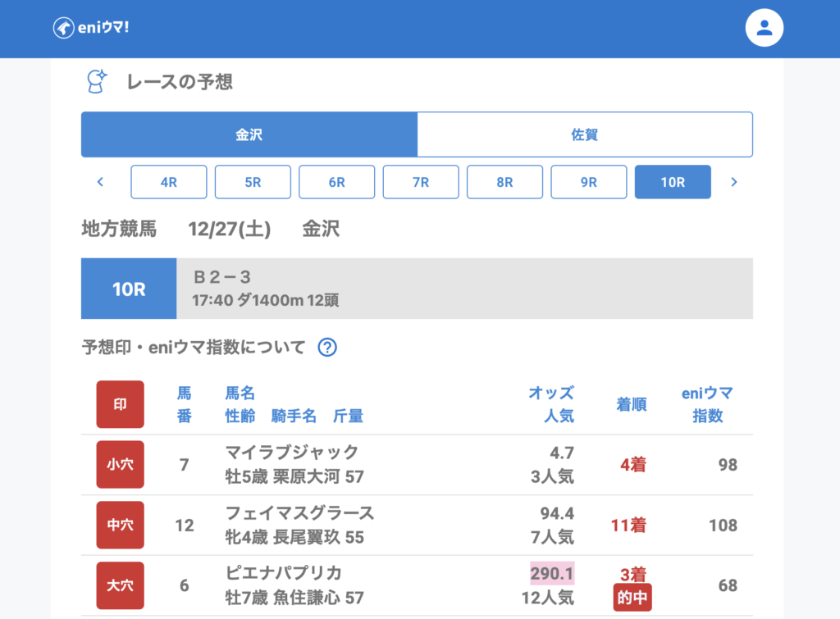Switch to the 佐賀 racecourse tab

tap(584, 134)
